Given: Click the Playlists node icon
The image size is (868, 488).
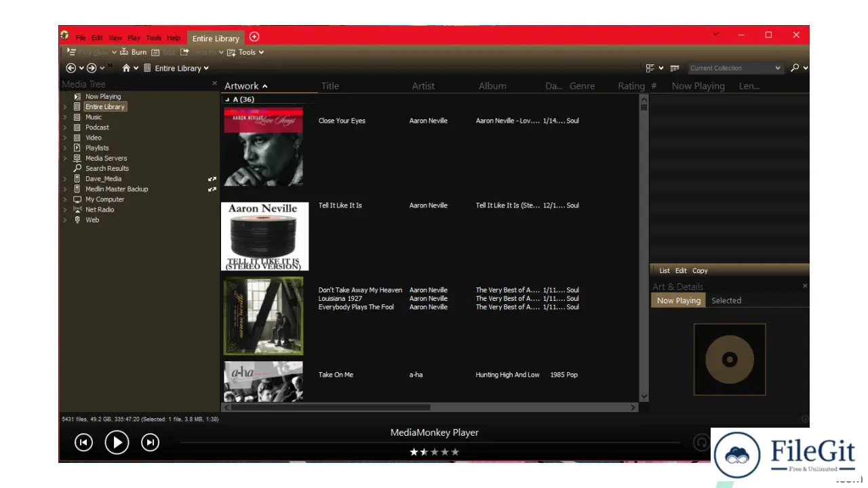Looking at the screenshot, I should 77,148.
